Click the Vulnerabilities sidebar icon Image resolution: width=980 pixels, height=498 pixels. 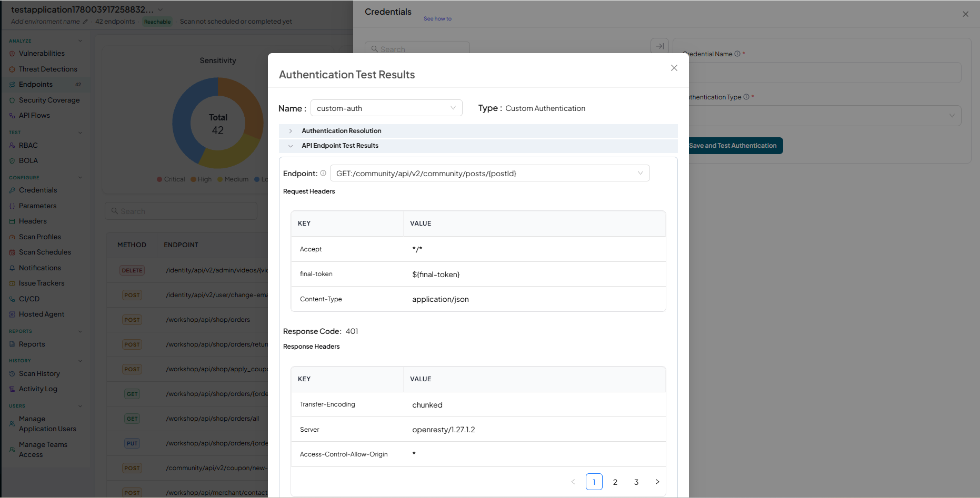coord(12,54)
